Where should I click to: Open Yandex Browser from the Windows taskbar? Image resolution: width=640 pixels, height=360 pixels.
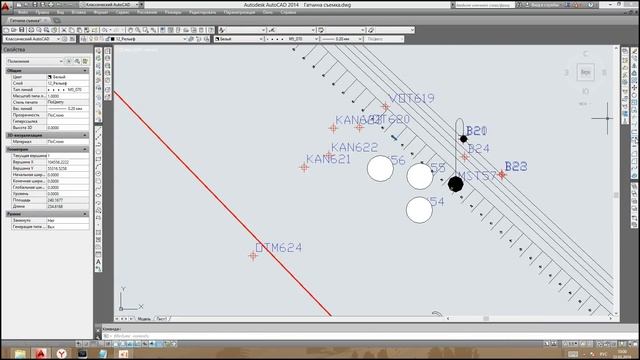[x=62, y=353]
